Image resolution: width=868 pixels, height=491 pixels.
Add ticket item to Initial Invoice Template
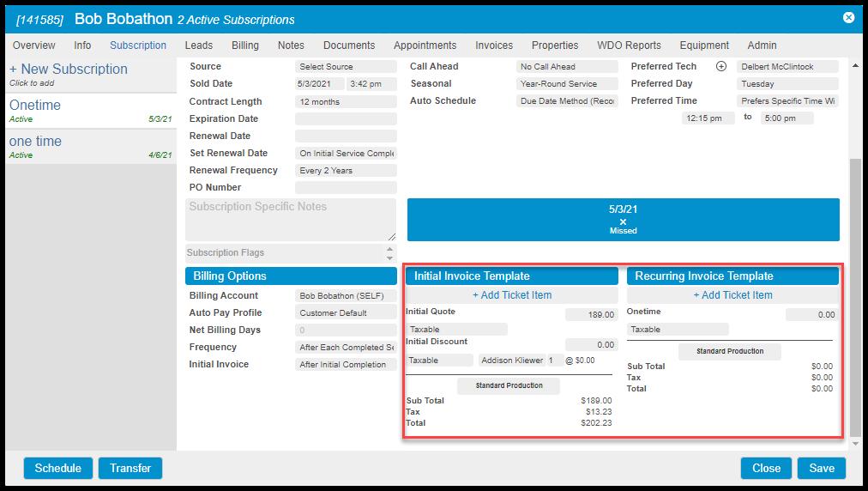(x=512, y=295)
